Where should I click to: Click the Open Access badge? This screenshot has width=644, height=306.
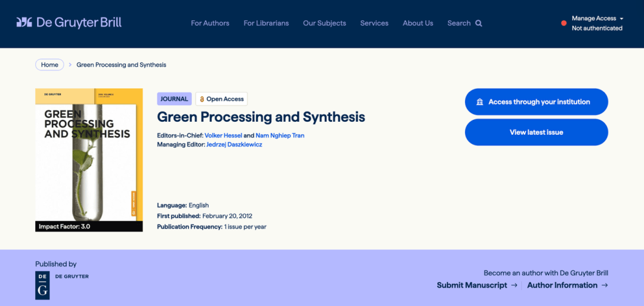click(221, 99)
